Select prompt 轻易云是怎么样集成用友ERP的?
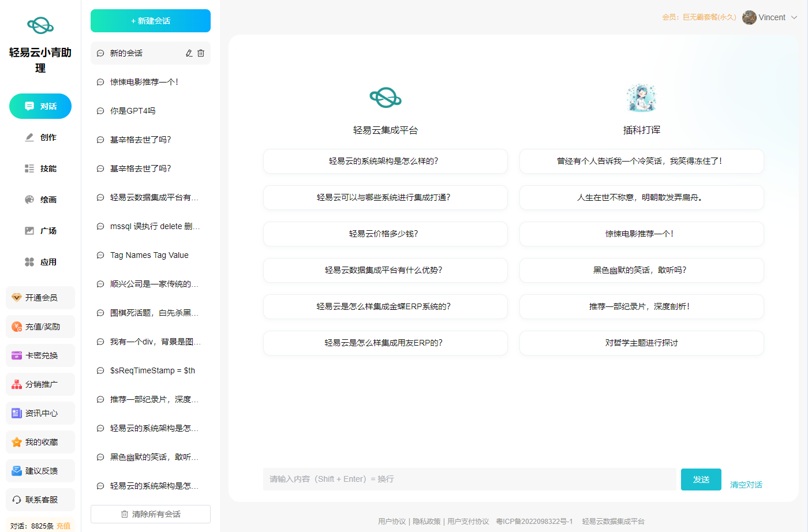 [386, 343]
